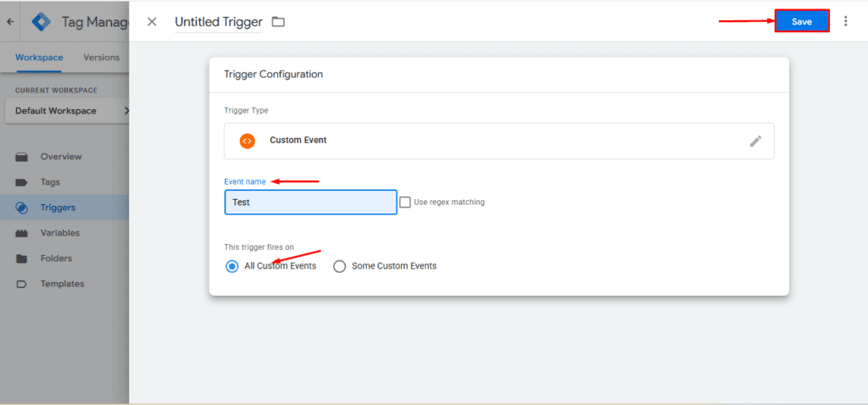The height and width of the screenshot is (405, 868).
Task: Click the Event name input field
Action: pyautogui.click(x=310, y=202)
